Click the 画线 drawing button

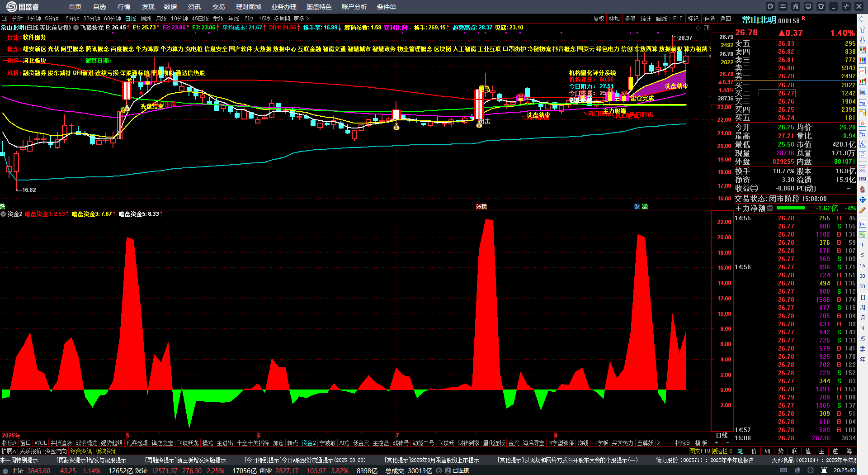point(662,19)
